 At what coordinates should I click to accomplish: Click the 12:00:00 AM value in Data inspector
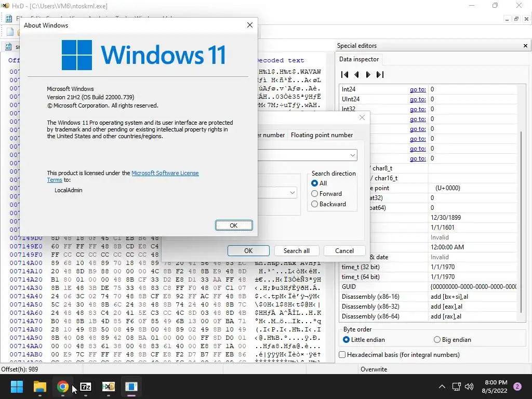coord(447,247)
